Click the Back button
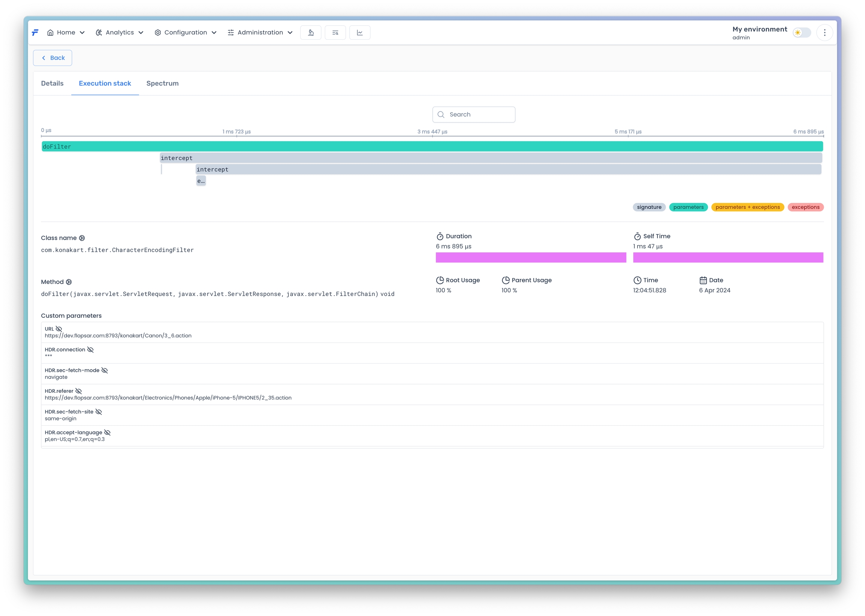Screen dimensions: 865x616 pyautogui.click(x=53, y=58)
